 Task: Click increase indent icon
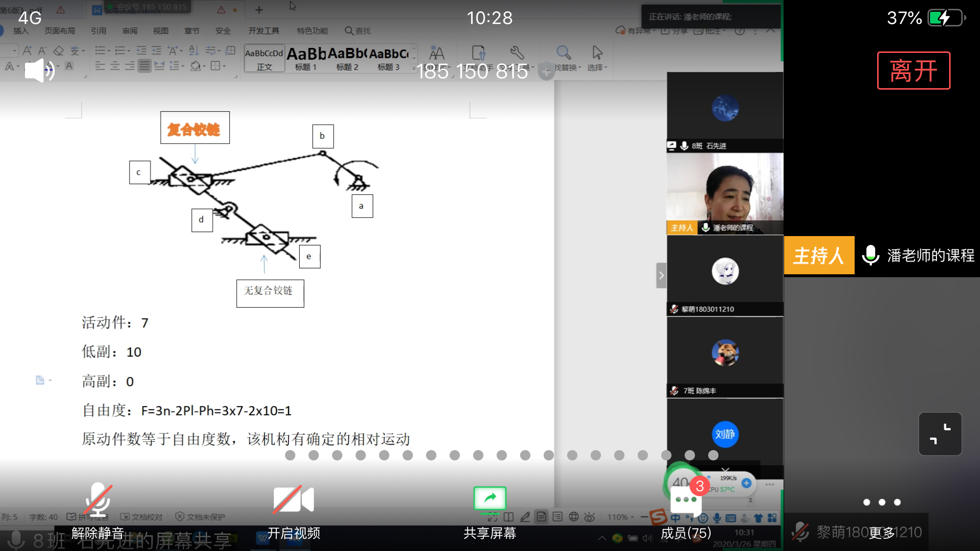pos(156,50)
